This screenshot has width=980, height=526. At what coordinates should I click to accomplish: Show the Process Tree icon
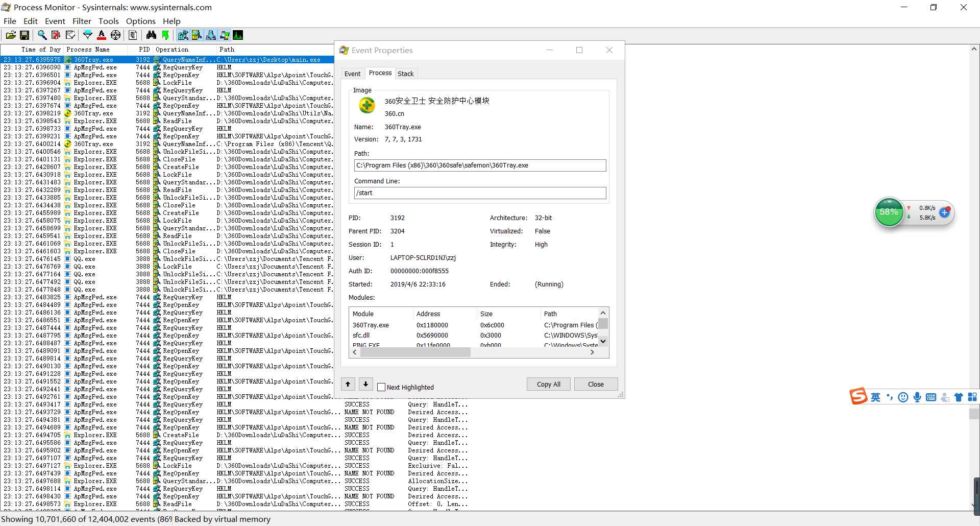tap(133, 35)
